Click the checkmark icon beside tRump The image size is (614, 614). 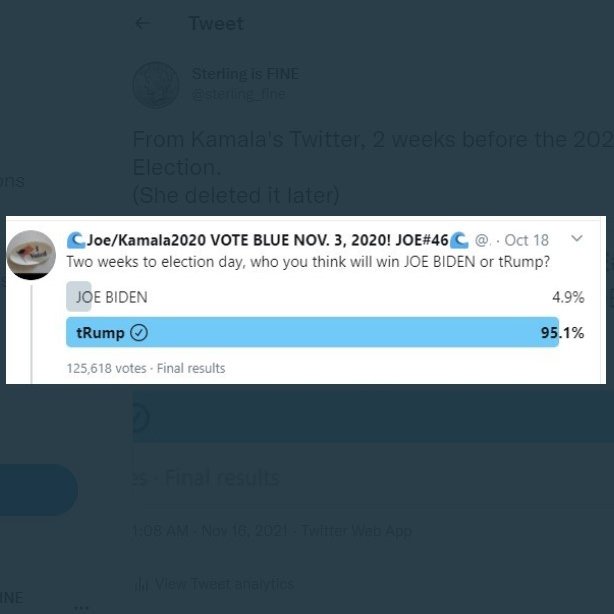coord(140,333)
